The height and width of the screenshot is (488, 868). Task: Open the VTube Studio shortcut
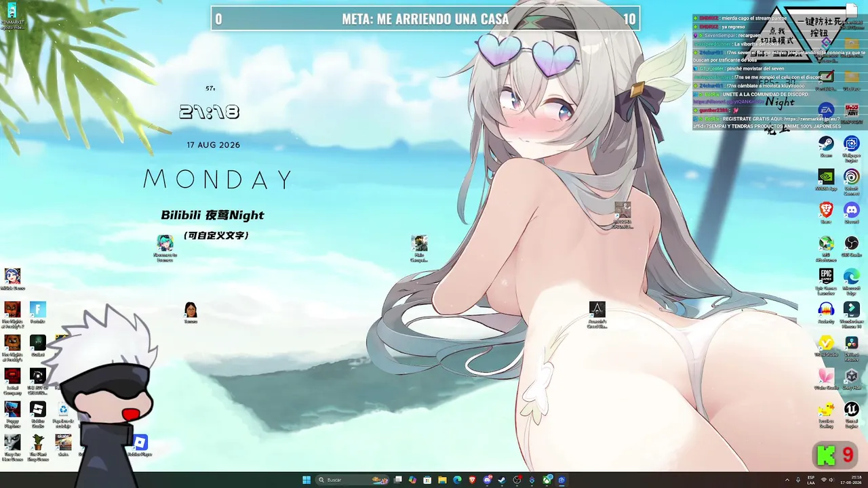pos(825,379)
